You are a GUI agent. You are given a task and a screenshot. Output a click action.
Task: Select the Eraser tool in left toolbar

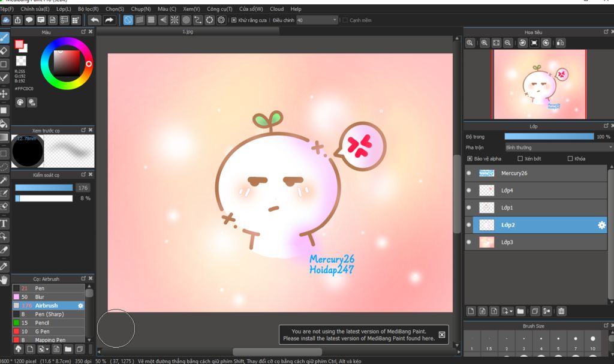(4, 50)
